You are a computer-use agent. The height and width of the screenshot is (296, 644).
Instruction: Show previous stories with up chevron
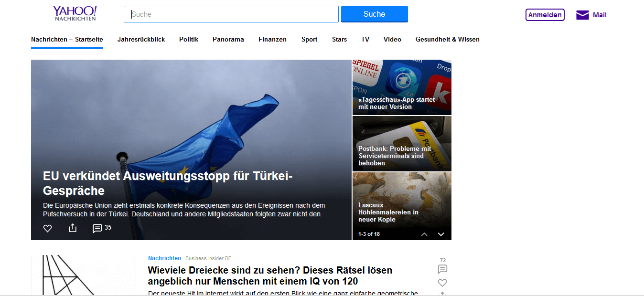pyautogui.click(x=424, y=234)
